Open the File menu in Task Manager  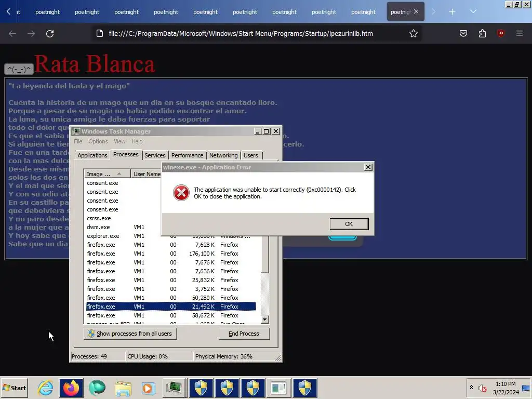[78, 141]
